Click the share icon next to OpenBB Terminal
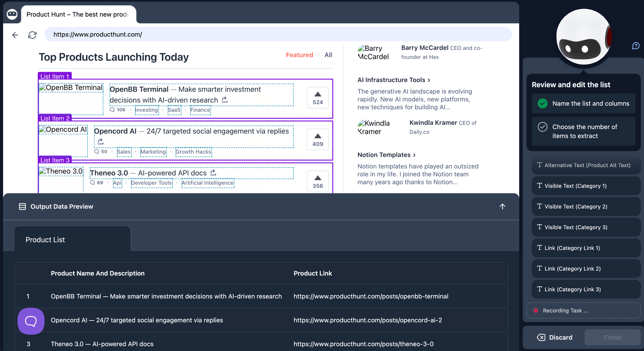644x351 pixels. pyautogui.click(x=225, y=100)
